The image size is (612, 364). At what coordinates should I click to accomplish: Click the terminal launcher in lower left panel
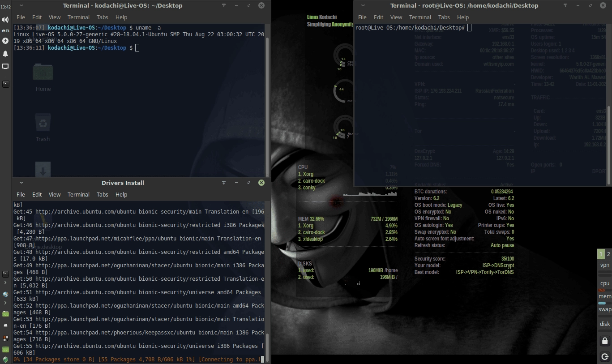[x=5, y=274]
